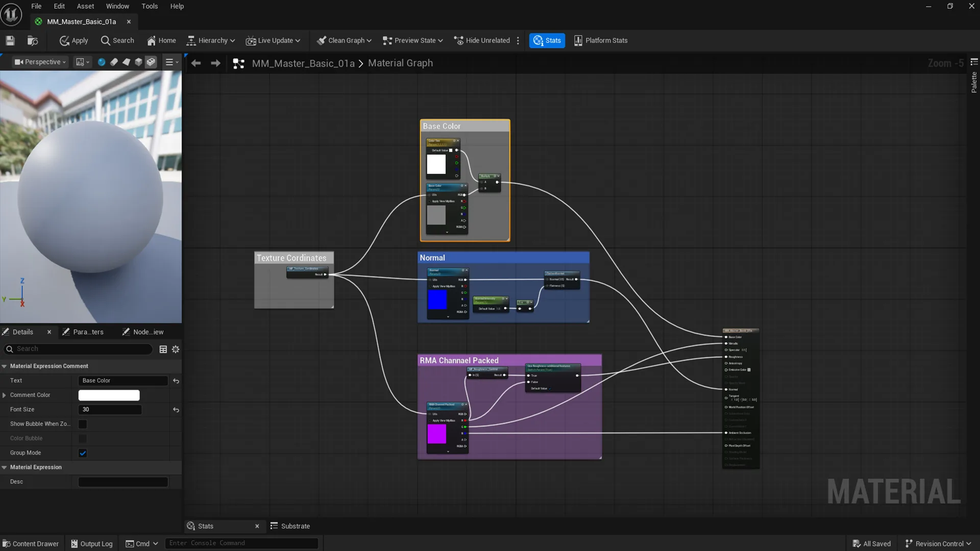This screenshot has height=551, width=980.
Task: Enable Show Bubble When Zoomed checkbox
Action: 83,424
